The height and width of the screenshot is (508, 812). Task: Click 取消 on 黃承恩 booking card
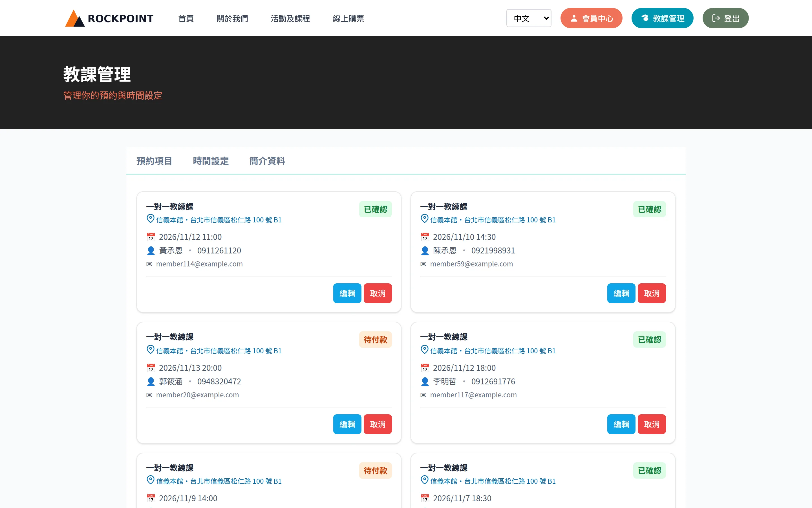tap(378, 293)
